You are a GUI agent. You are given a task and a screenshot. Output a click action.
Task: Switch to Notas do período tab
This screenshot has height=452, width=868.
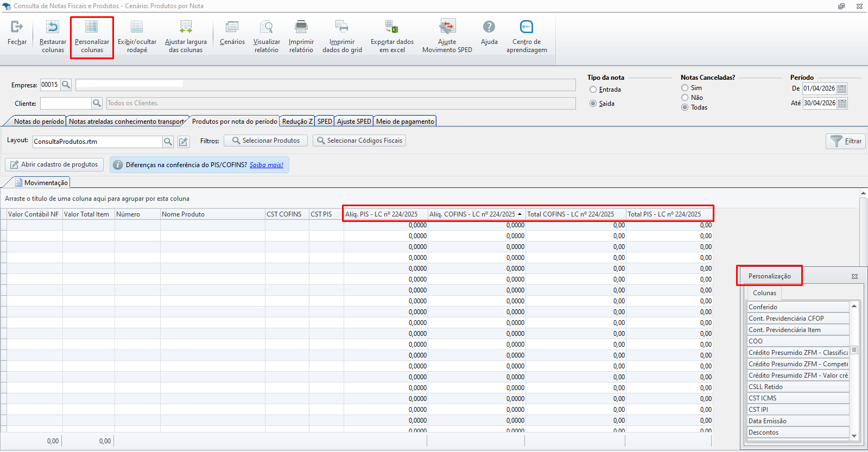click(39, 122)
